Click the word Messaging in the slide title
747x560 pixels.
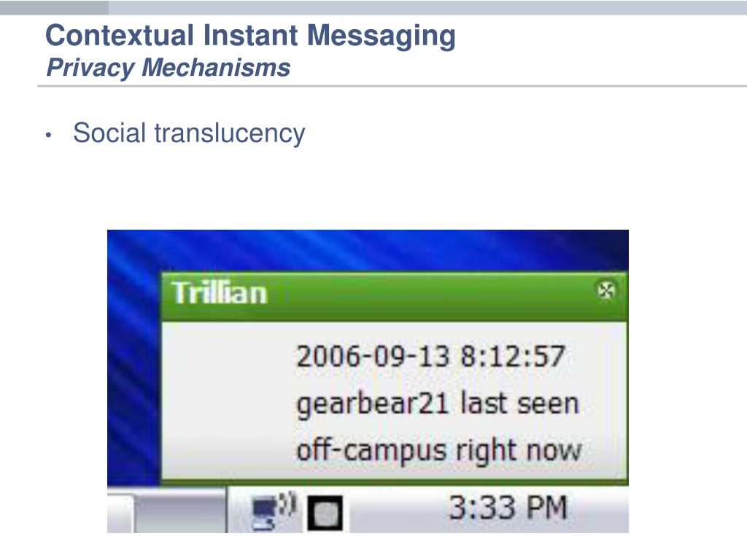pos(381,36)
